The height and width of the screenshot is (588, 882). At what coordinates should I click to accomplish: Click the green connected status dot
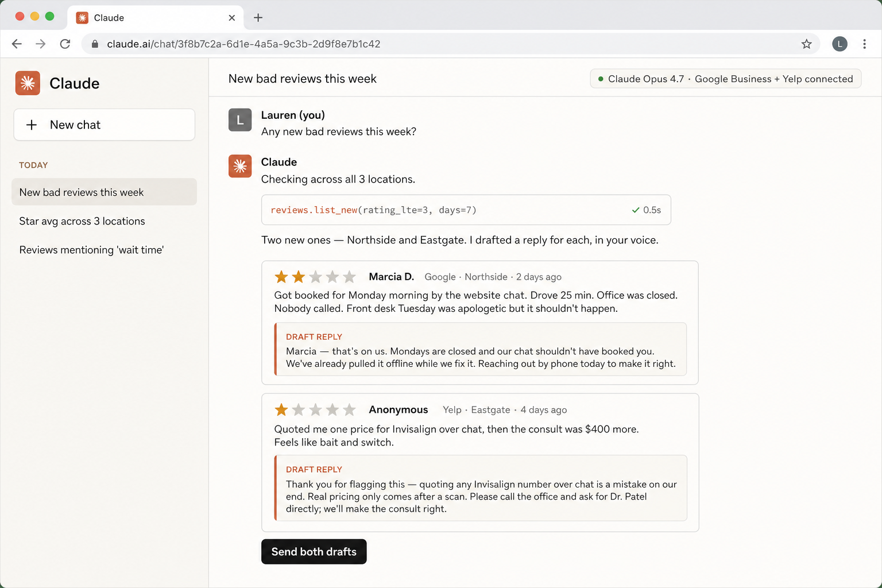pyautogui.click(x=601, y=79)
